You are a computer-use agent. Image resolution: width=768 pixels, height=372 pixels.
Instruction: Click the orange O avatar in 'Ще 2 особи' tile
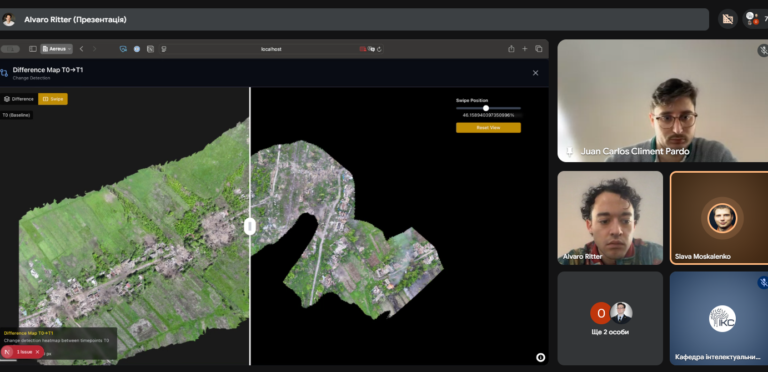600,313
